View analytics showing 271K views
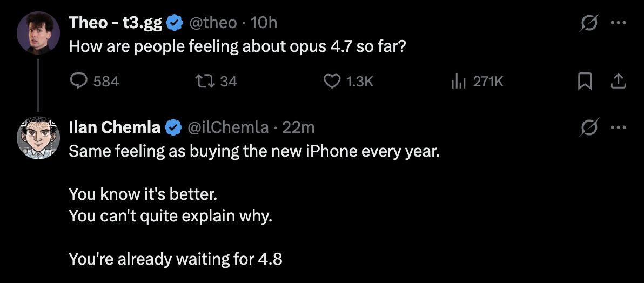Screen dimensions: 644x283 (458, 81)
